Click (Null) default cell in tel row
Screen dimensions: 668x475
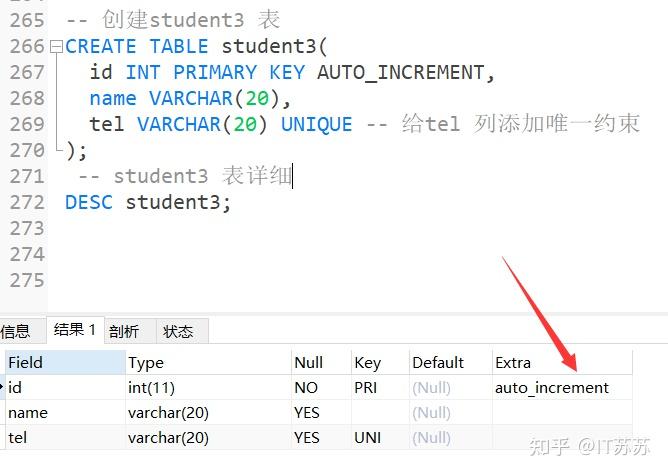click(x=451, y=438)
